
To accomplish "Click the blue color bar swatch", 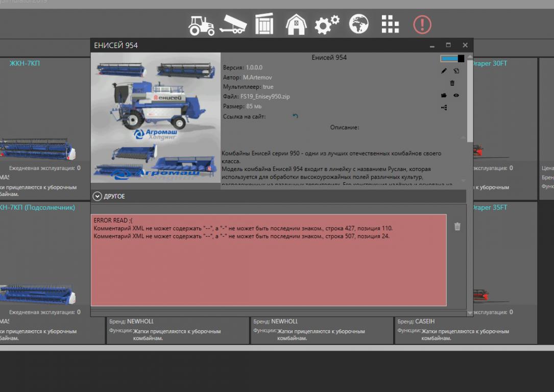I will [x=449, y=59].
